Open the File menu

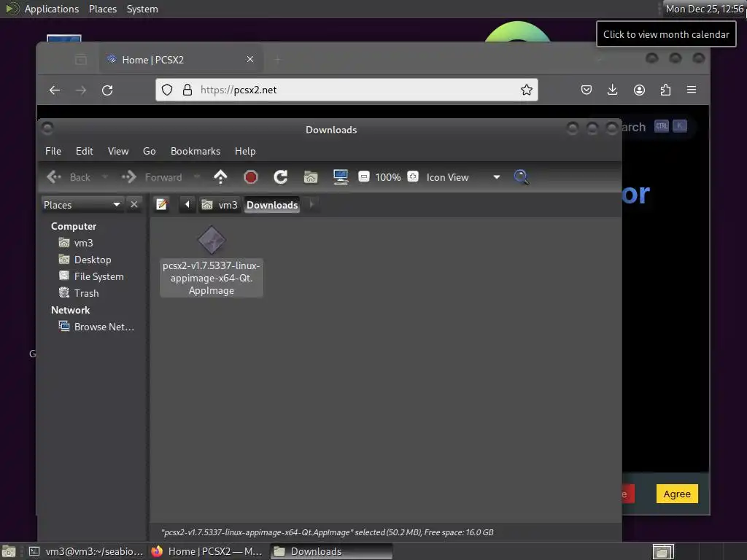[53, 151]
